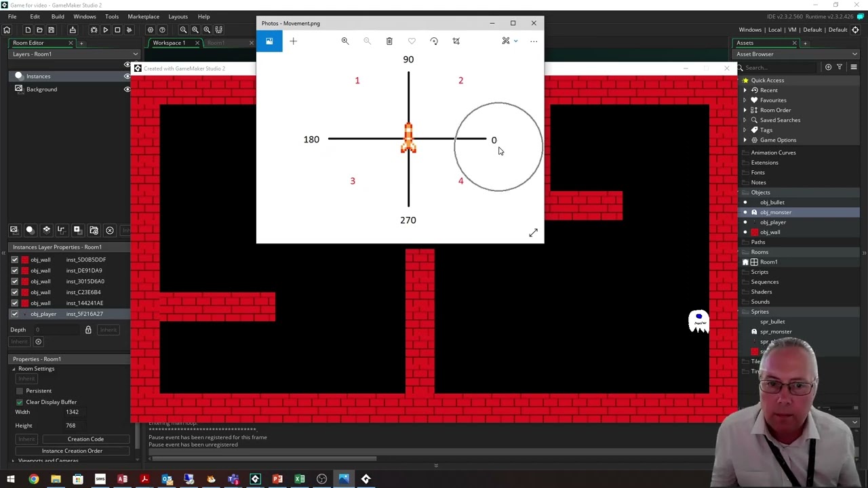Expand the Game Options tree item

pos(745,140)
